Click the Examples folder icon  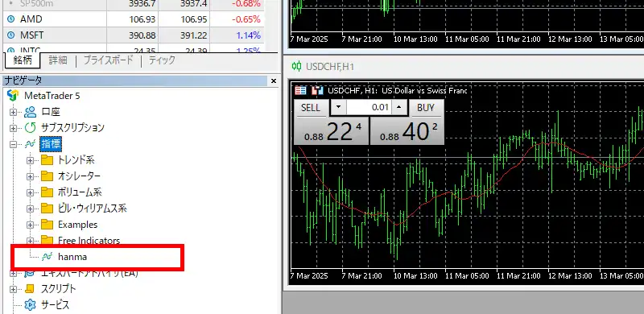(47, 225)
